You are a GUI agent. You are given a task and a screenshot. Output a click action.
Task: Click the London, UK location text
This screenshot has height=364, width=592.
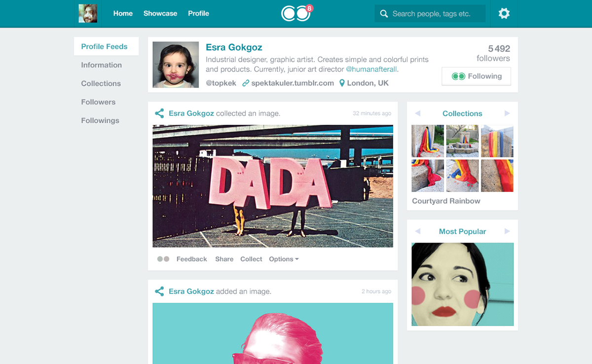point(368,83)
